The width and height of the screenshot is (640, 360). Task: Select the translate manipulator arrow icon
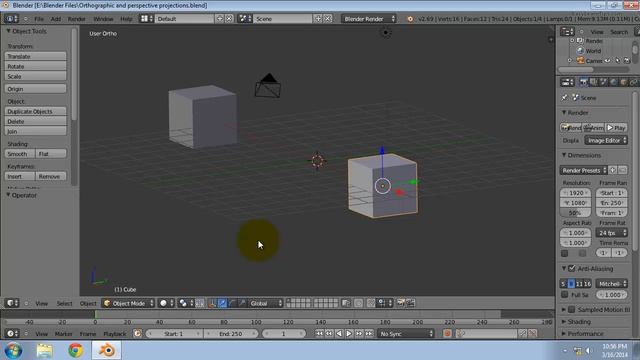(222, 303)
